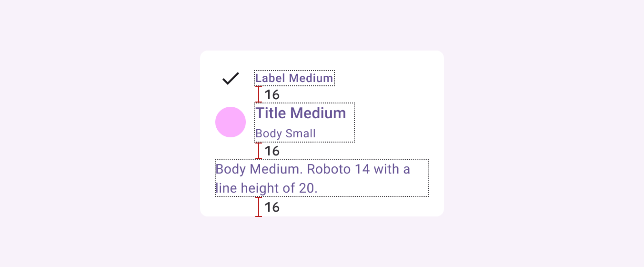Click the red spacing marker under the body paragraph
This screenshot has height=267, width=644.
[259, 207]
